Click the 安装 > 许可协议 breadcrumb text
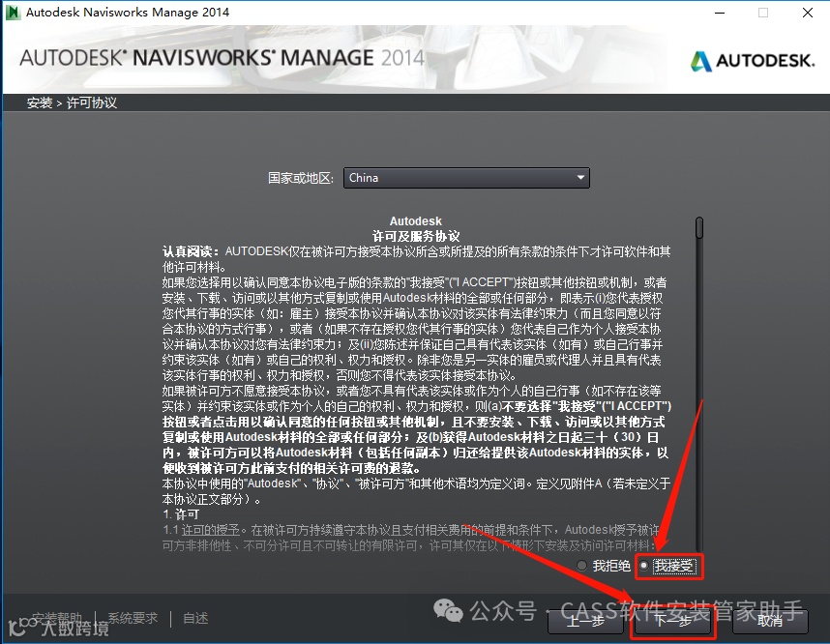830x644 pixels. pos(72,102)
